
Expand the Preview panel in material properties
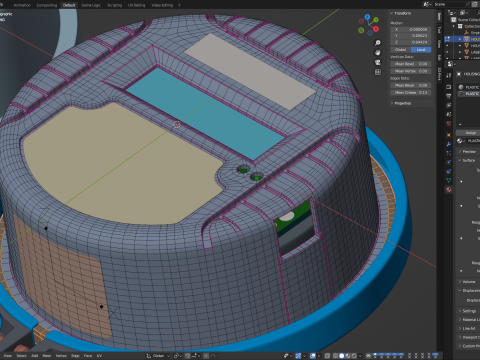pos(467,151)
